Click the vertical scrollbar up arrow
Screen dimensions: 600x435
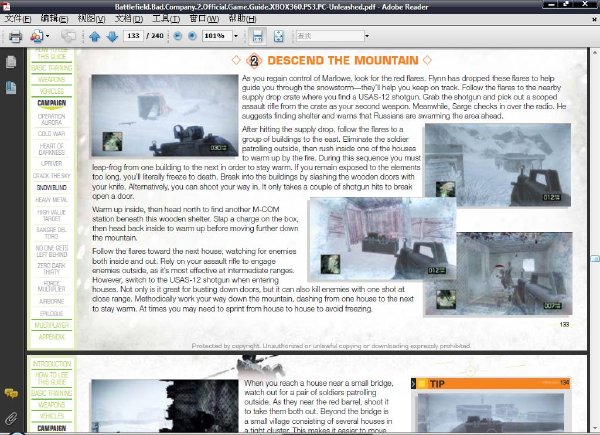click(595, 52)
